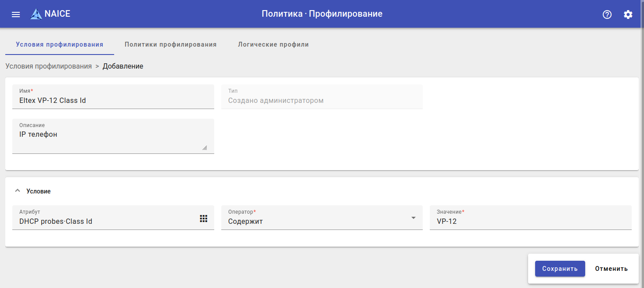This screenshot has width=644, height=288.
Task: Switch to Логические профили tab
Action: [273, 44]
